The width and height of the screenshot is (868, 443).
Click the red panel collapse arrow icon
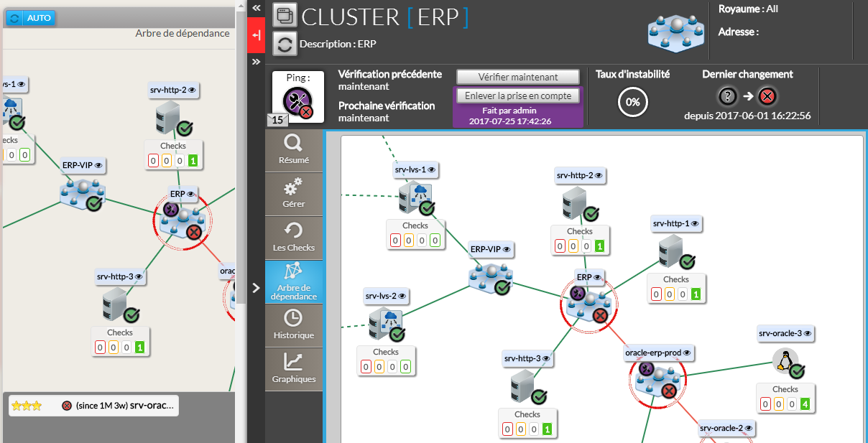(x=256, y=34)
